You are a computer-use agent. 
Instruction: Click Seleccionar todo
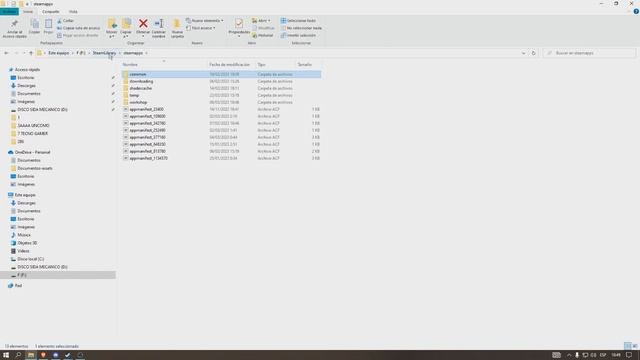click(298, 20)
